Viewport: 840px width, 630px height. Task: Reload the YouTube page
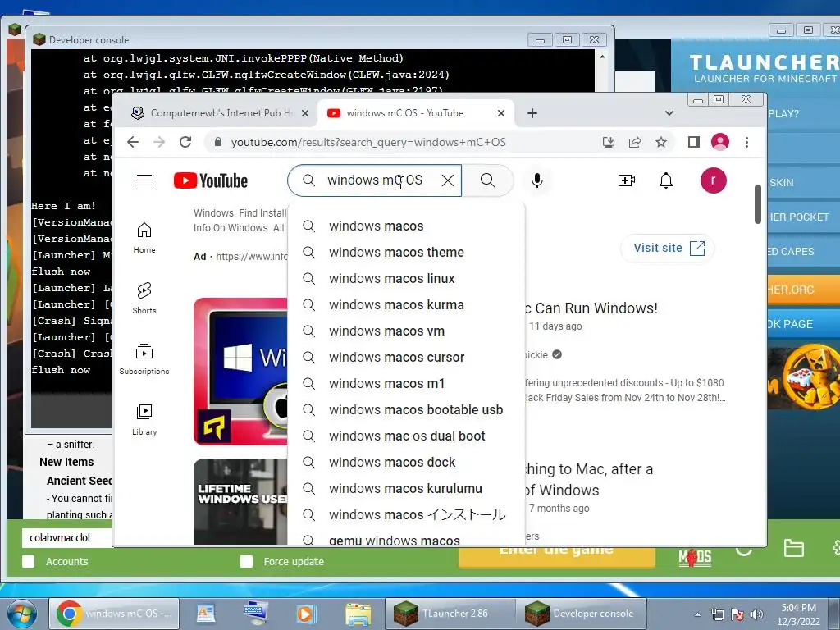(x=185, y=142)
